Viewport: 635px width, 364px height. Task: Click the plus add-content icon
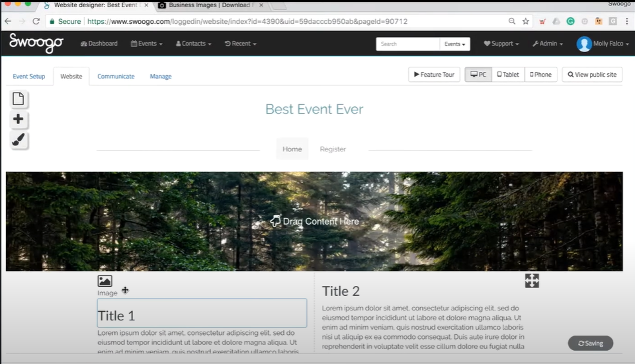click(x=19, y=119)
